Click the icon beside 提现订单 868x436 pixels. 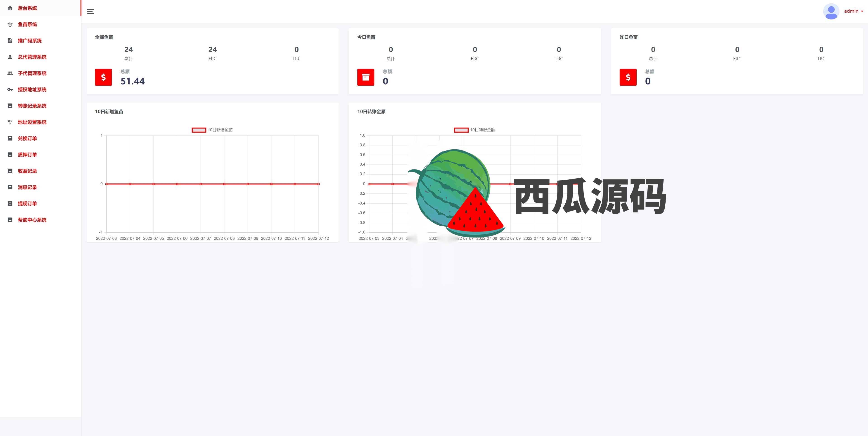10,204
